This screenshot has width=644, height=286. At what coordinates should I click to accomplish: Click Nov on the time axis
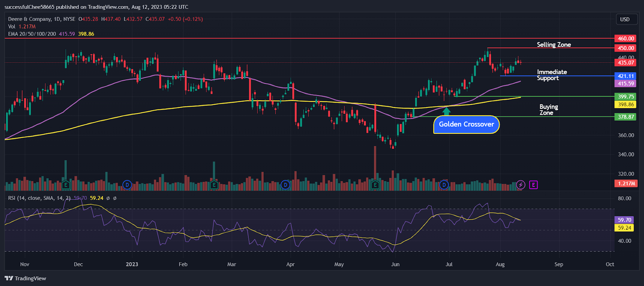point(25,264)
